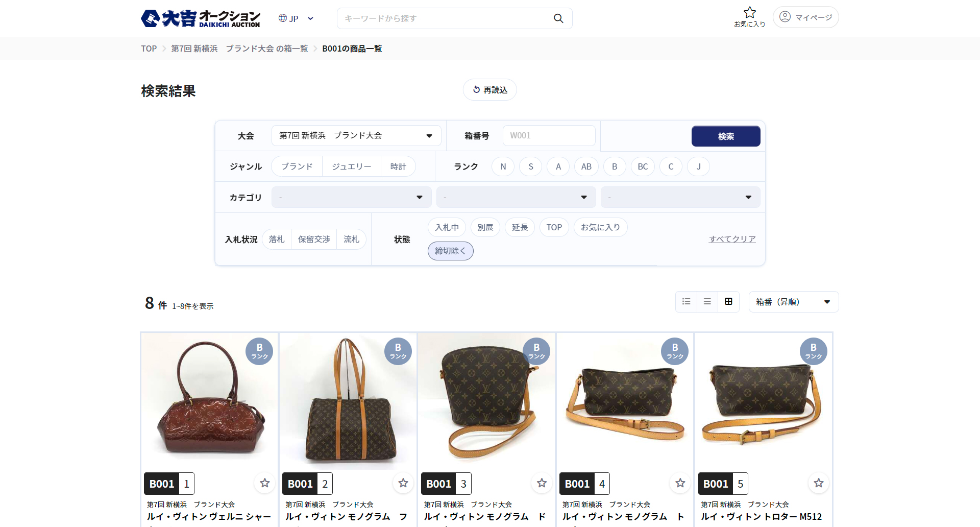Click the 箱番号 input field
This screenshot has width=980, height=527.
tap(549, 136)
